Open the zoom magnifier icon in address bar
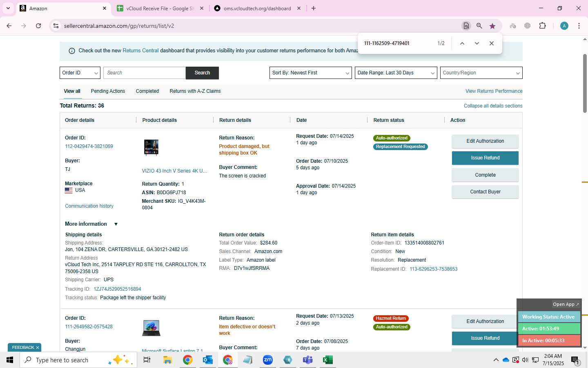 point(479,26)
